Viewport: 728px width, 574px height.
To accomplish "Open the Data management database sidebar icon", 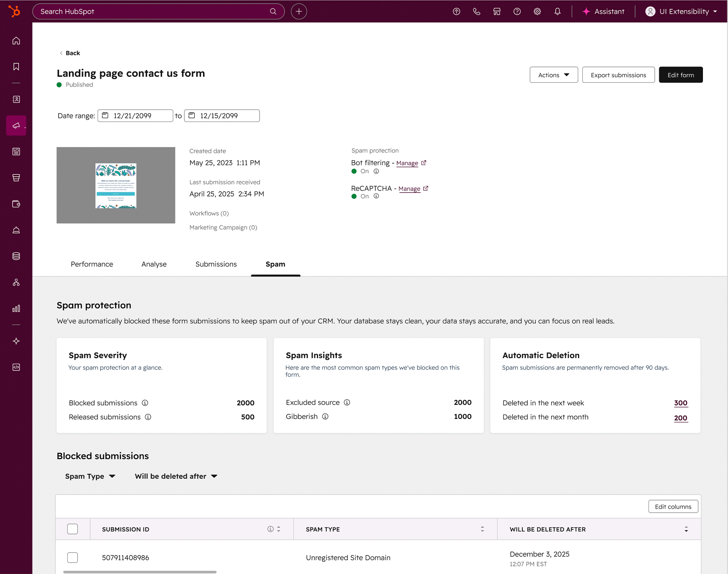I will (16, 256).
